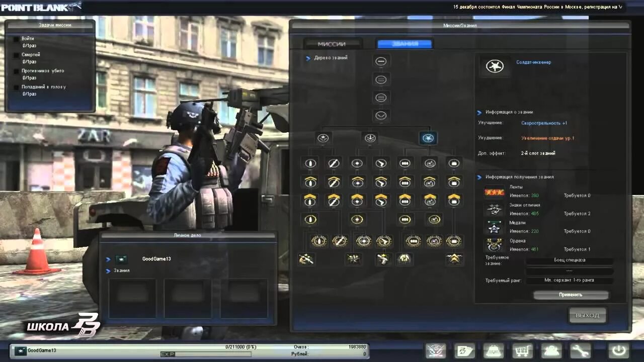
Task: Click the scrolling news ticker at top
Action: 537,7
